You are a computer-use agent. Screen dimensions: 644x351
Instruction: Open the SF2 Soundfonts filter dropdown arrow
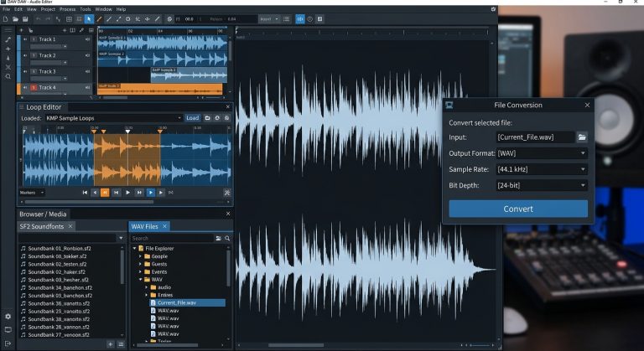[121, 238]
